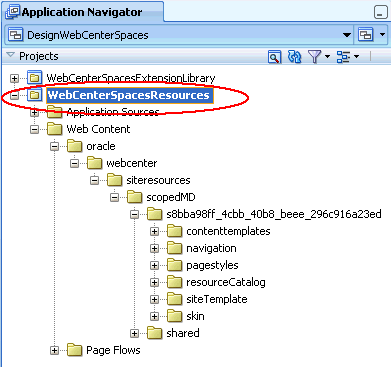Collapse the scopedMD folder
This screenshot has height=367, width=391.
point(114,198)
